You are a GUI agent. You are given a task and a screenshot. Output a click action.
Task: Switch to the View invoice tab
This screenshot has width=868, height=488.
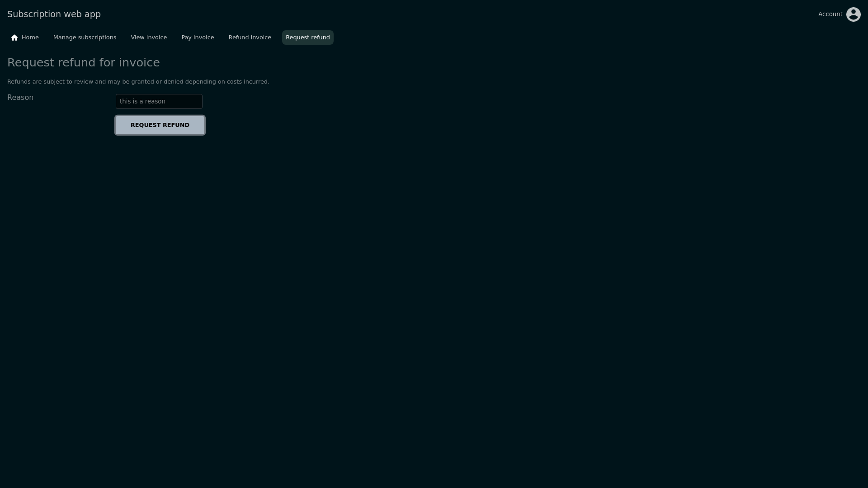149,38
